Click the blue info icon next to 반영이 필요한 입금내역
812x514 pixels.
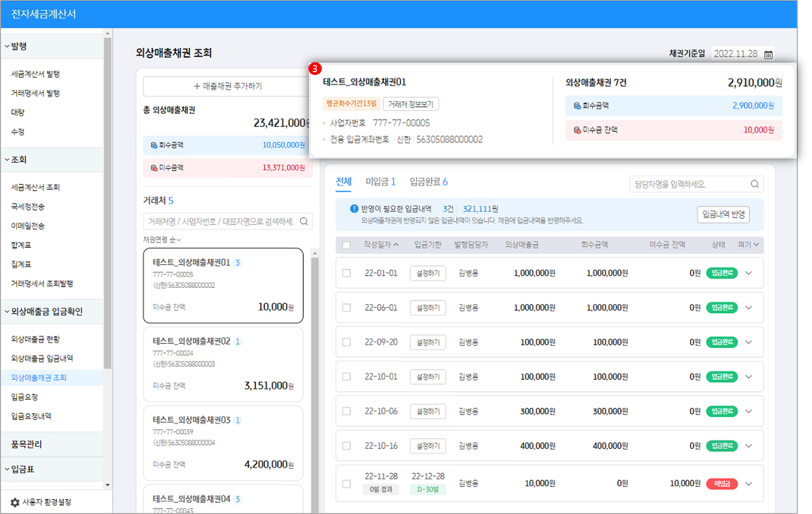(x=354, y=208)
